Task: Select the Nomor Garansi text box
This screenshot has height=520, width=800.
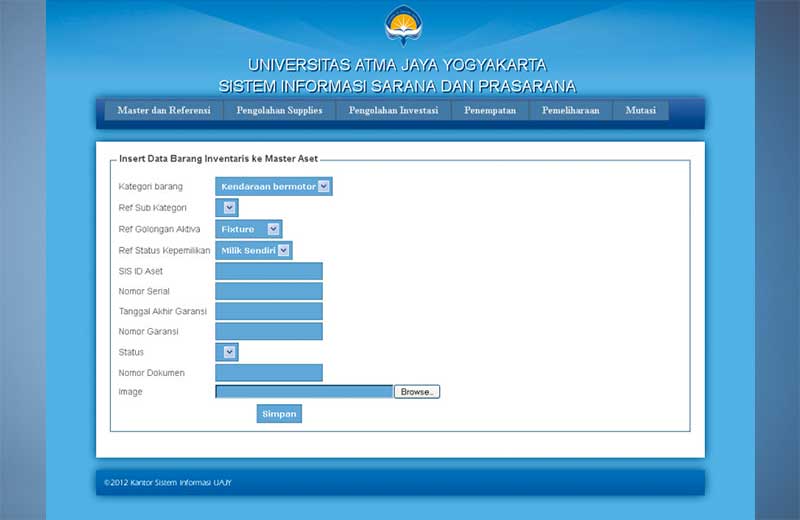Action: pos(269,331)
